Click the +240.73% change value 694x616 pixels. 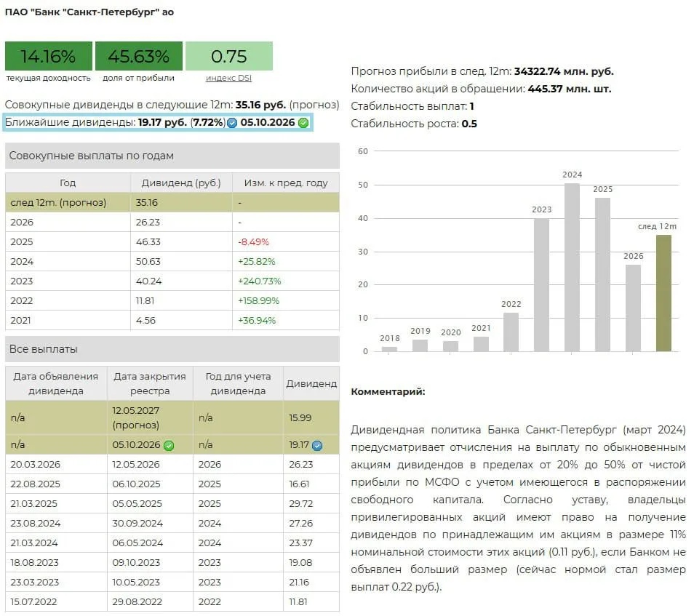click(x=260, y=281)
